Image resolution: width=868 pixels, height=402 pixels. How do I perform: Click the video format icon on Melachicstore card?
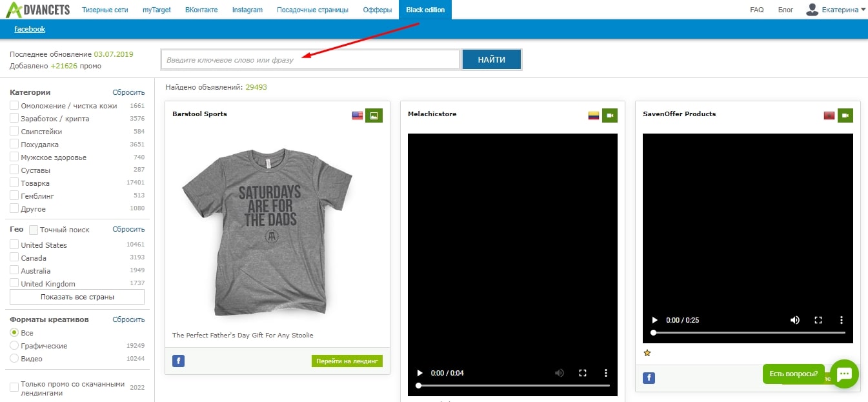click(609, 116)
